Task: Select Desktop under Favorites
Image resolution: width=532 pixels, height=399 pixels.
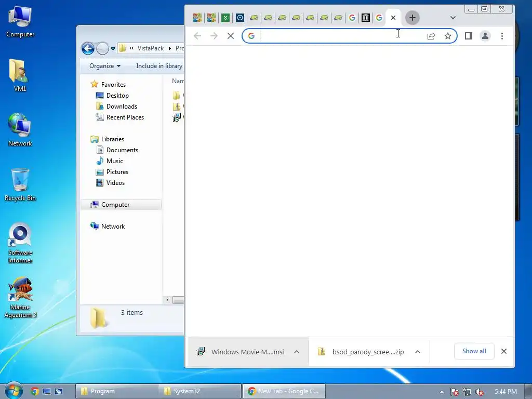Action: click(x=117, y=96)
